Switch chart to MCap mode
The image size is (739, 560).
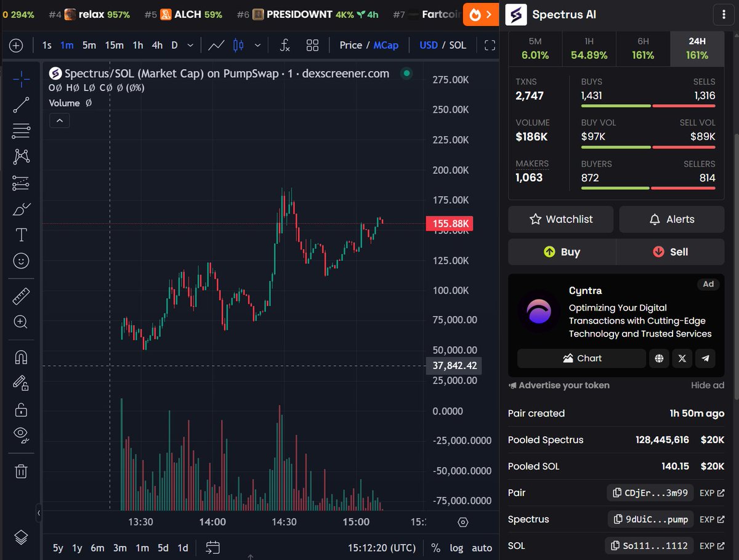tap(386, 45)
